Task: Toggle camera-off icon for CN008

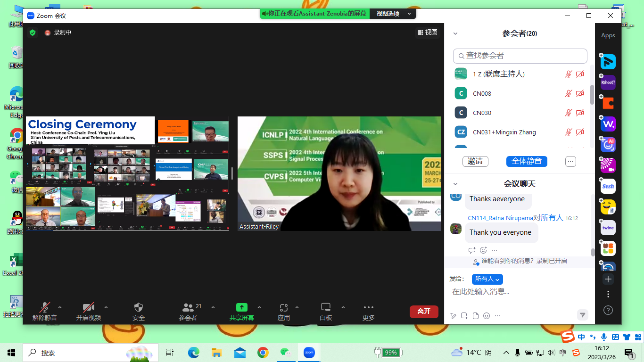Action: (580, 93)
